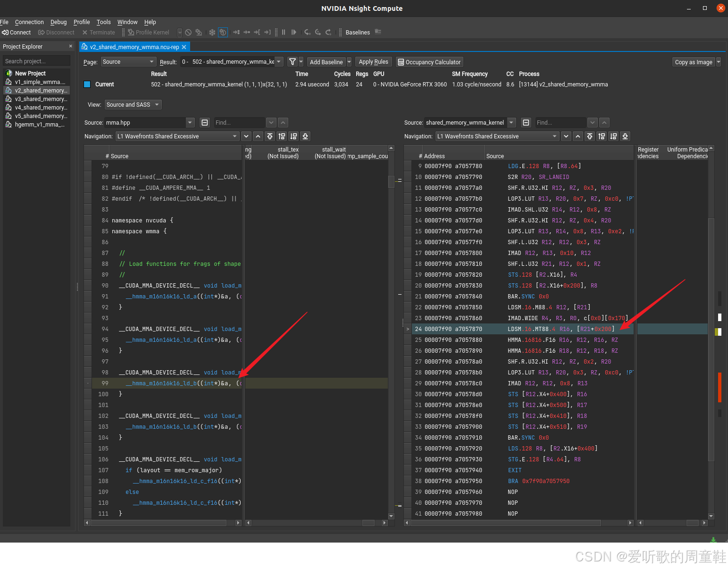Expand the Copy as Image dropdown arrow

[719, 62]
